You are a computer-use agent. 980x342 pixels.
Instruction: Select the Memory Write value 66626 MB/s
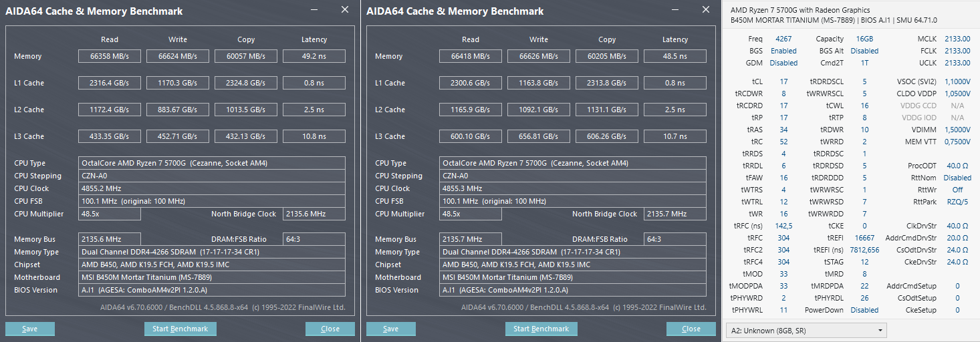(539, 56)
